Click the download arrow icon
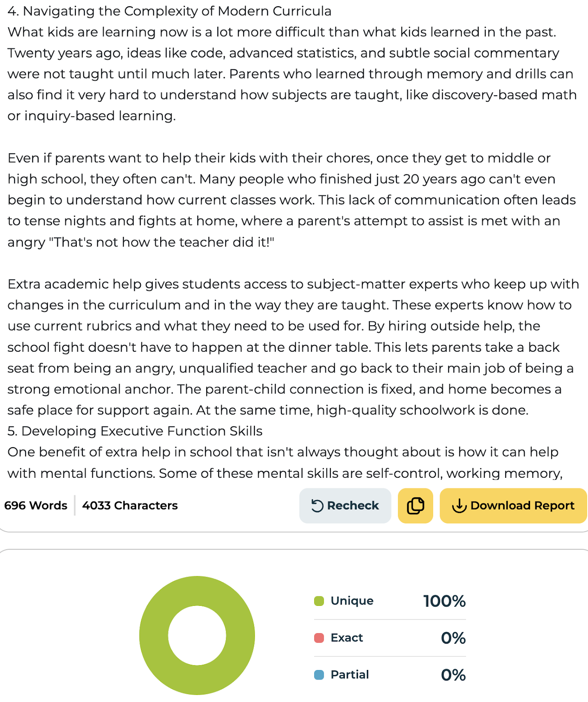Image resolution: width=588 pixels, height=702 pixels. (x=459, y=506)
